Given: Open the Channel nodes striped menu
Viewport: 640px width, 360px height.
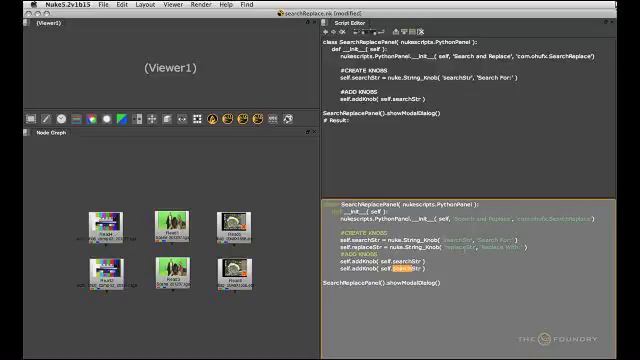Looking at the screenshot, I should tap(76, 119).
